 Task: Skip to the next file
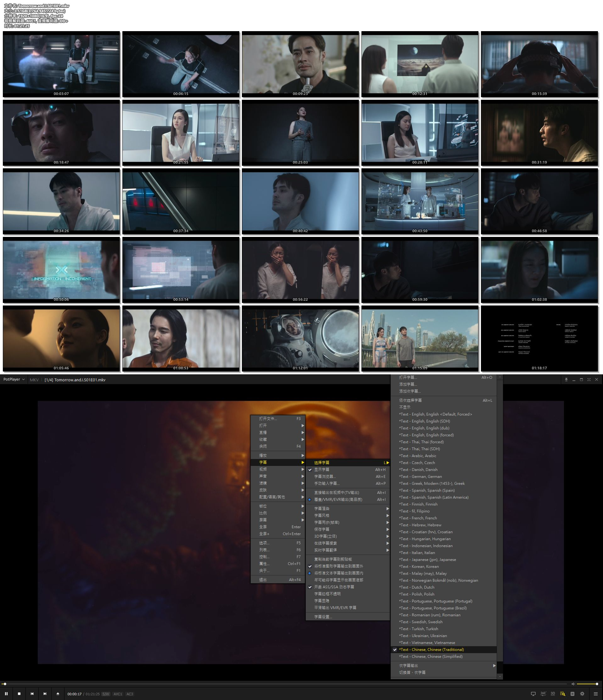click(45, 694)
